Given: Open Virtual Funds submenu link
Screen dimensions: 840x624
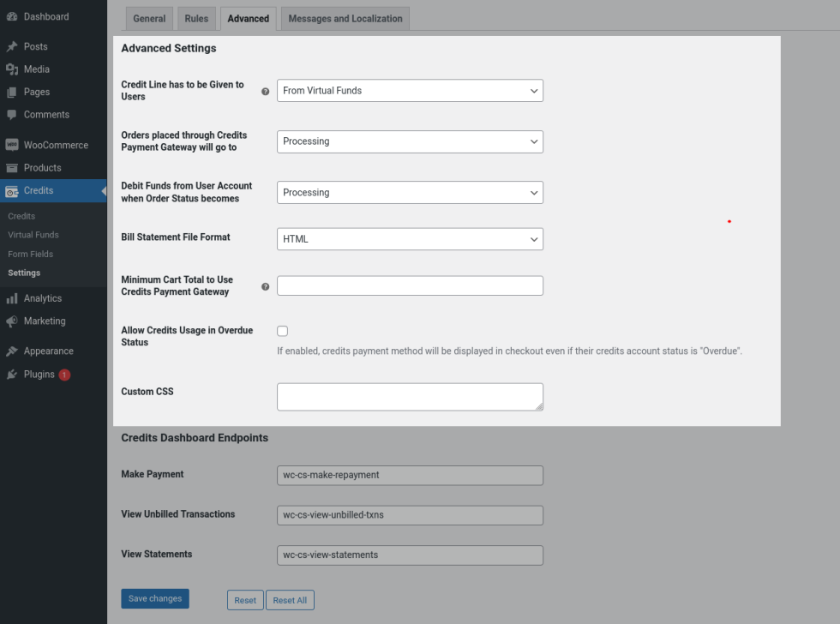Looking at the screenshot, I should 33,235.
